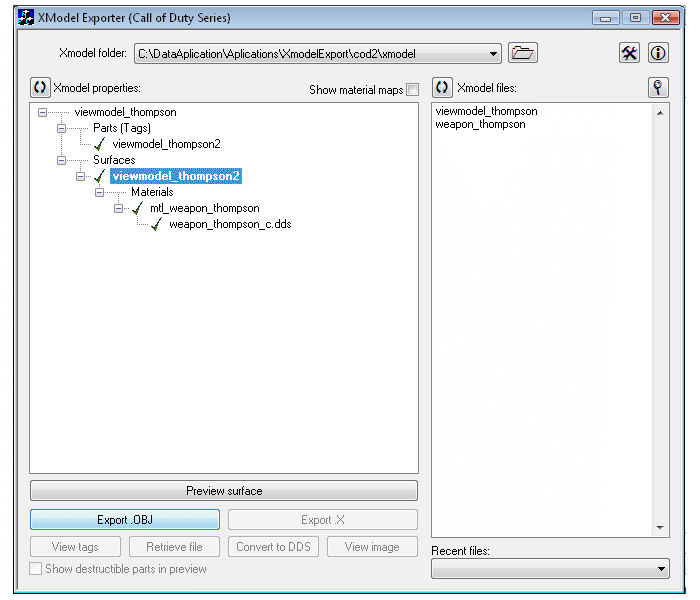Open the browse folder icon button
Viewport: 700px width, 600px height.
(x=522, y=53)
